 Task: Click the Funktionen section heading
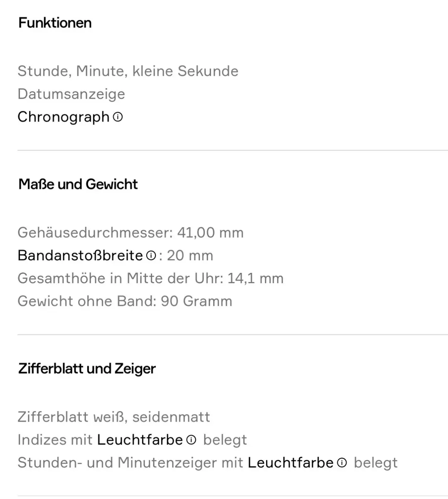(x=55, y=22)
